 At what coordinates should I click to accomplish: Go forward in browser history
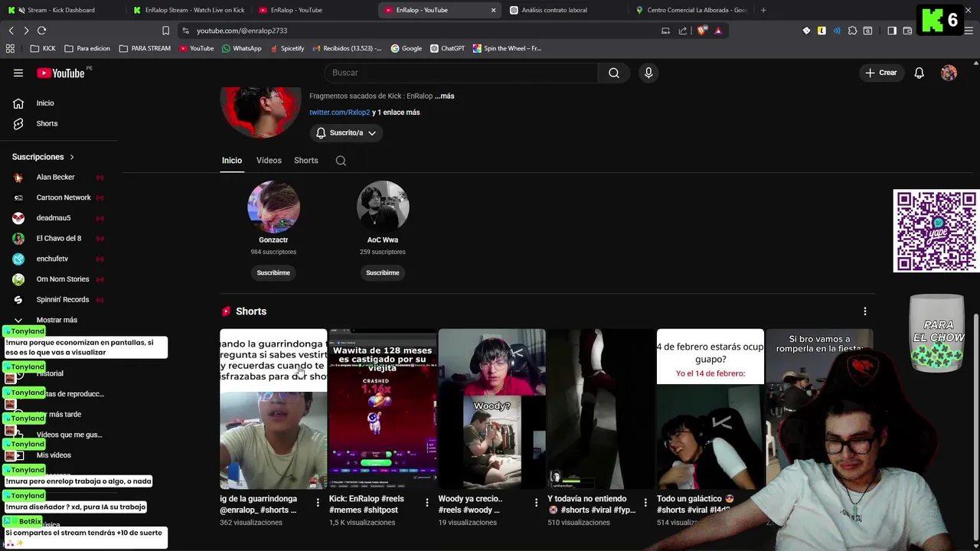click(x=26, y=31)
